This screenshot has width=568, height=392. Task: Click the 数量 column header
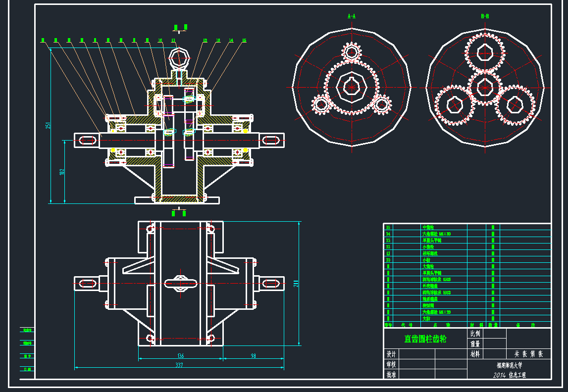(x=493, y=325)
